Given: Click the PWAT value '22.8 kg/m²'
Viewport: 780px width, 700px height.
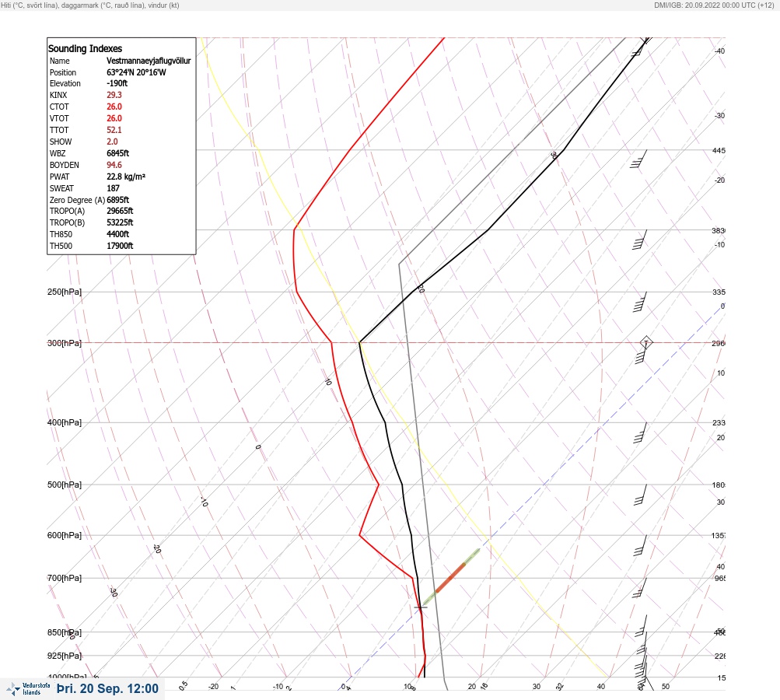Looking at the screenshot, I should pos(126,177).
